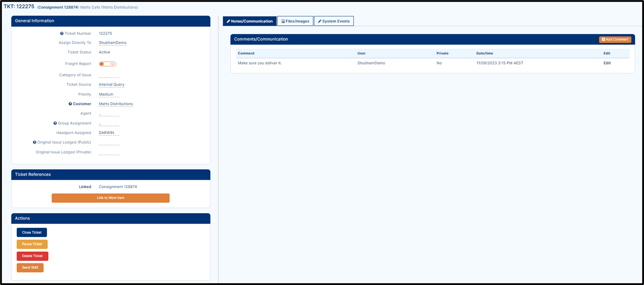Click the empty Category of Issue field
Image resolution: width=644 pixels, height=285 pixels.
pos(109,75)
